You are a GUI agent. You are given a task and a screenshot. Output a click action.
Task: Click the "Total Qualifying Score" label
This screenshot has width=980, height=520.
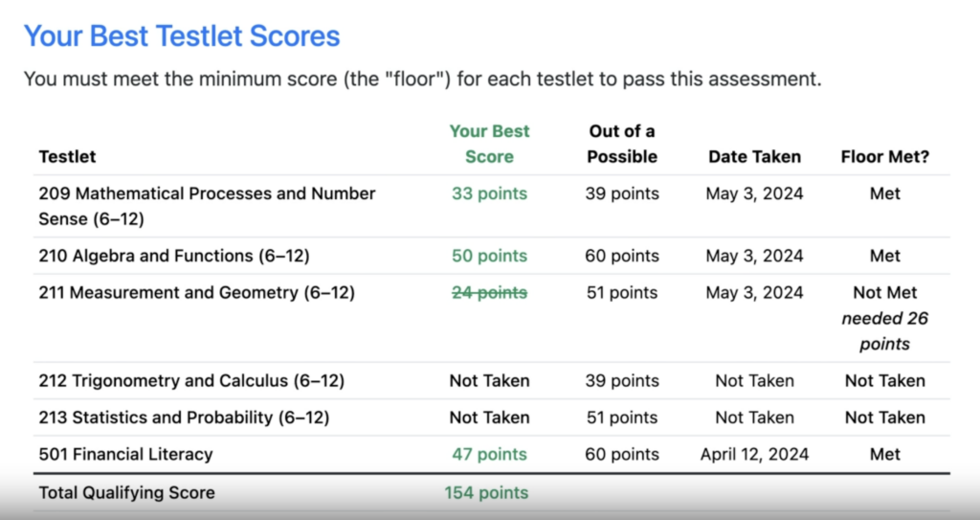(126, 493)
